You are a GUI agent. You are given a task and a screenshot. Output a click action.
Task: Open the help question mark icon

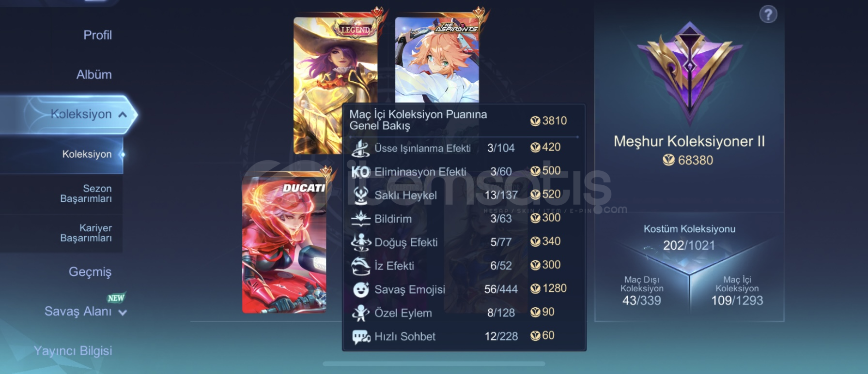click(x=768, y=15)
